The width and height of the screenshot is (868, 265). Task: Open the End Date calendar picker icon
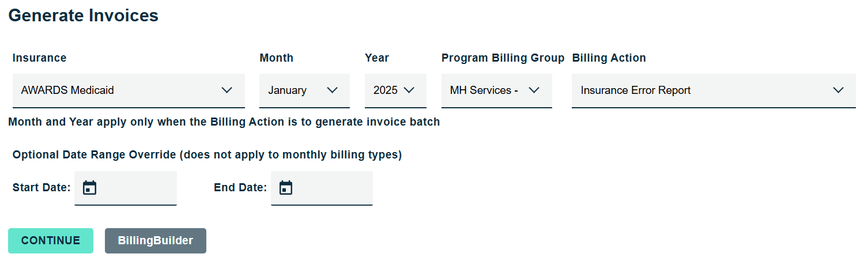(286, 188)
